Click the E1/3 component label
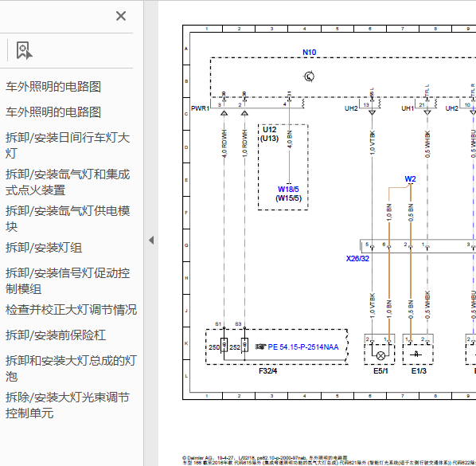This screenshot has height=466, width=476. tap(419, 371)
